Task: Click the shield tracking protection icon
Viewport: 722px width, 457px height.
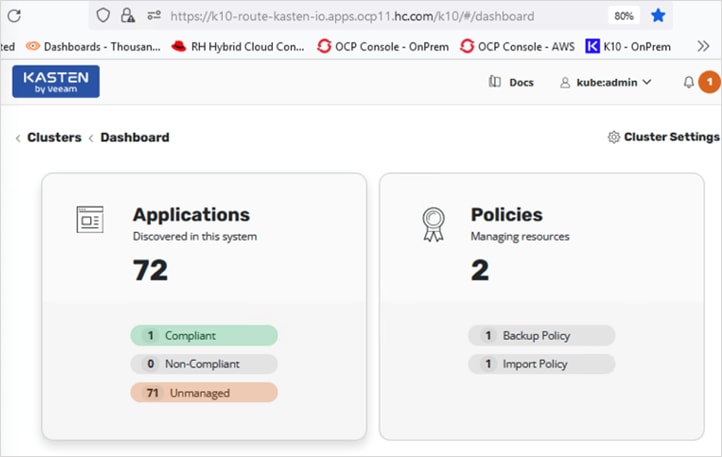Action: [103, 16]
